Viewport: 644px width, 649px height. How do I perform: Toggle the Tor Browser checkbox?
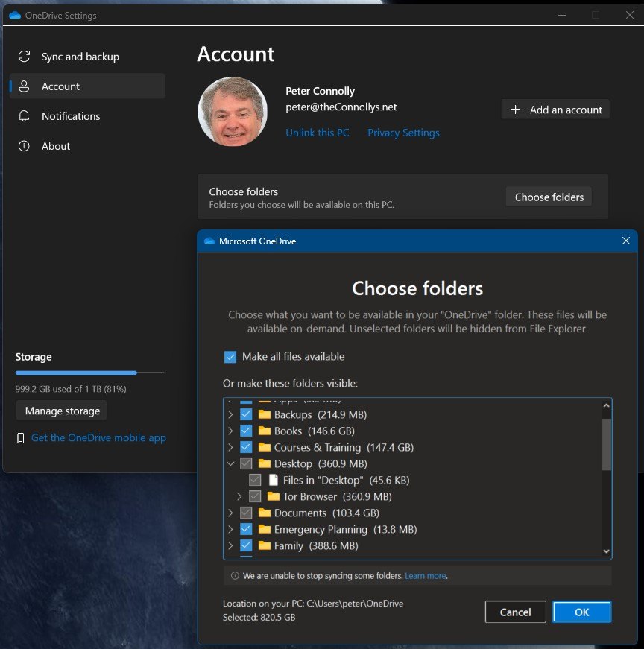(255, 496)
